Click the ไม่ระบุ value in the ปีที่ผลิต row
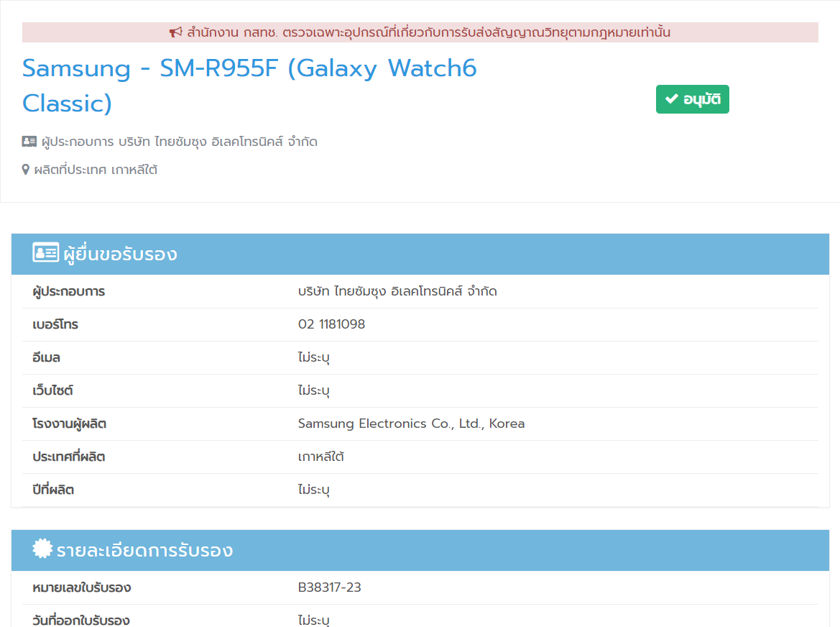Image resolution: width=840 pixels, height=627 pixels. pyautogui.click(x=313, y=490)
